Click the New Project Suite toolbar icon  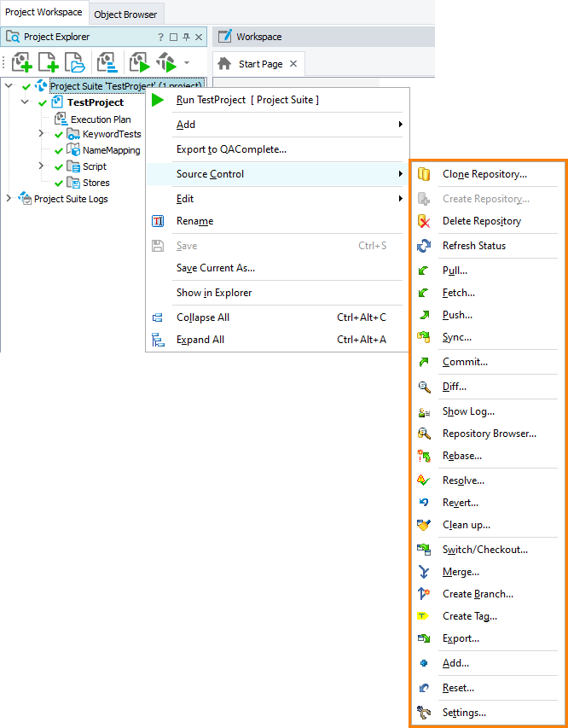(21, 62)
